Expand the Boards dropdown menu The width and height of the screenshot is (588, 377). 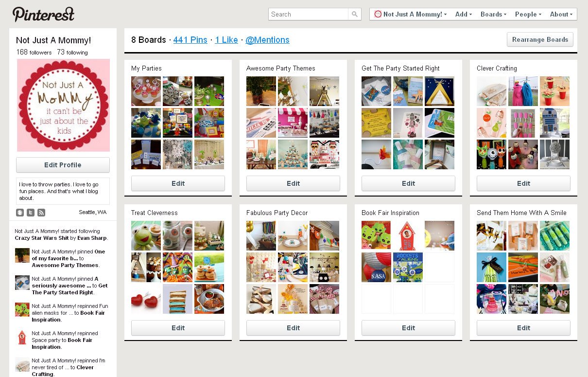click(x=493, y=14)
